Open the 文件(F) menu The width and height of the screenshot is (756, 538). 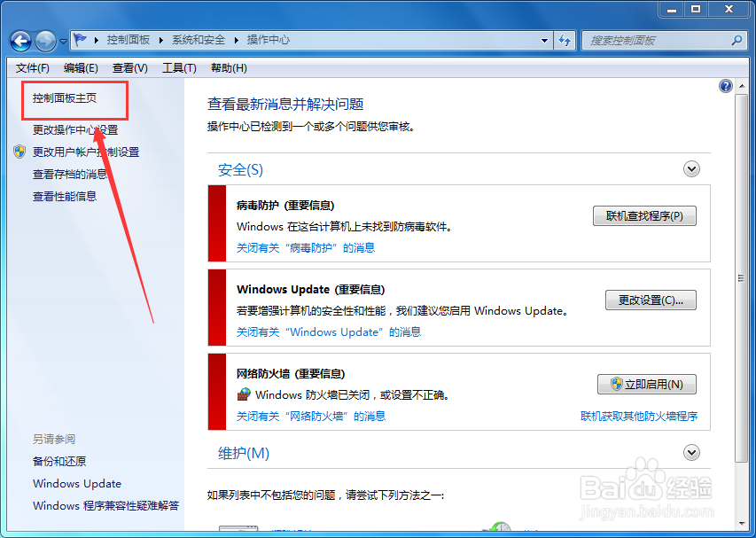click(x=32, y=68)
